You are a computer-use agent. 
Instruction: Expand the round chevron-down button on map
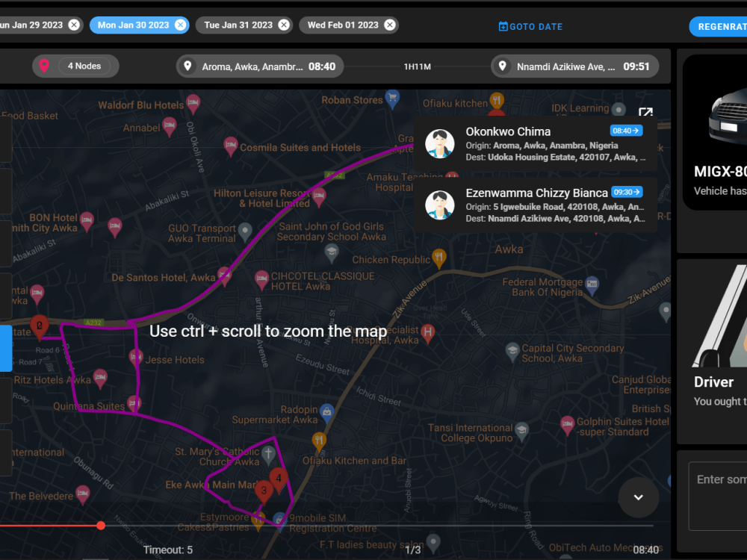click(x=639, y=497)
